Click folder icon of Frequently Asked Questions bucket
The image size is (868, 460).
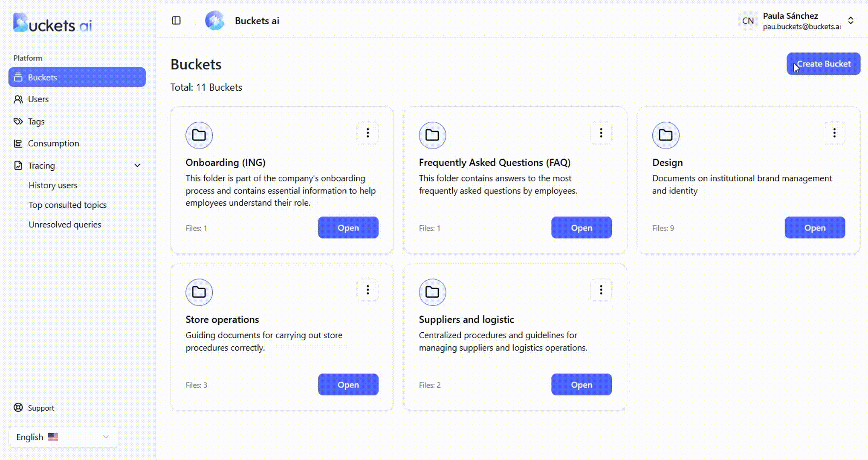(x=432, y=135)
